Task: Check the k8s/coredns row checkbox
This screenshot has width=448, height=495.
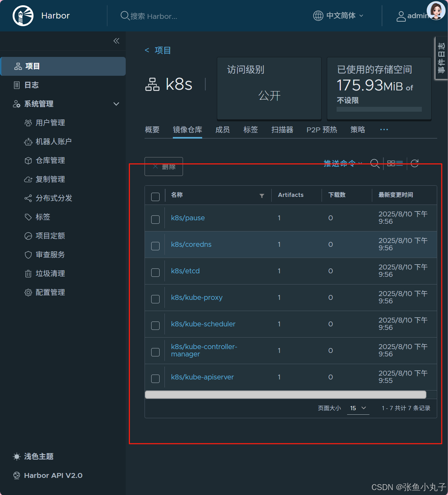Action: 155,246
